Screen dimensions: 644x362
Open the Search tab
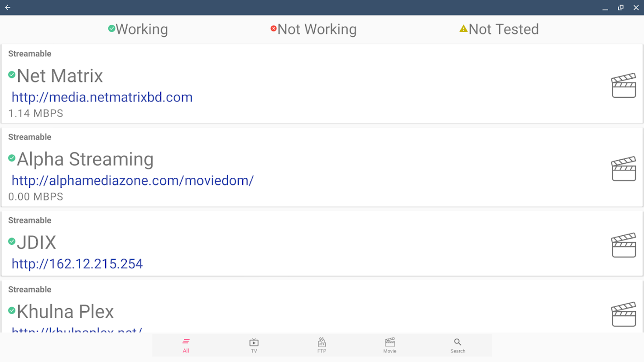458,345
